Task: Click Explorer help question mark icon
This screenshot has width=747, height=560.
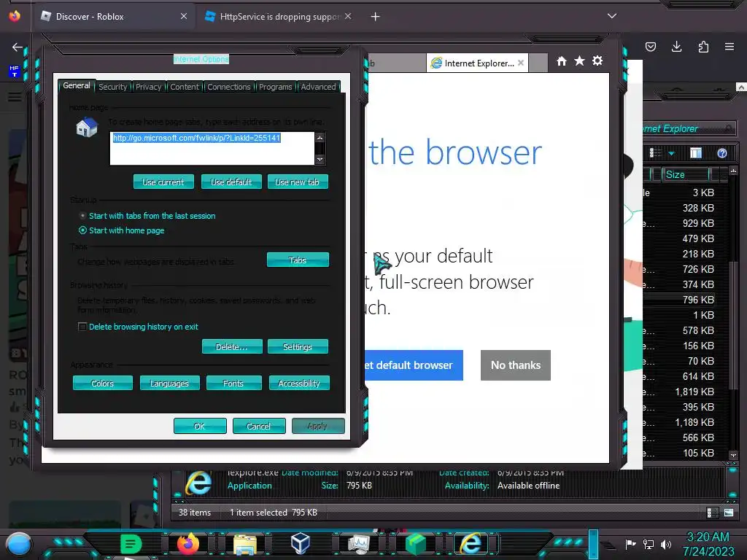Action: pyautogui.click(x=722, y=153)
